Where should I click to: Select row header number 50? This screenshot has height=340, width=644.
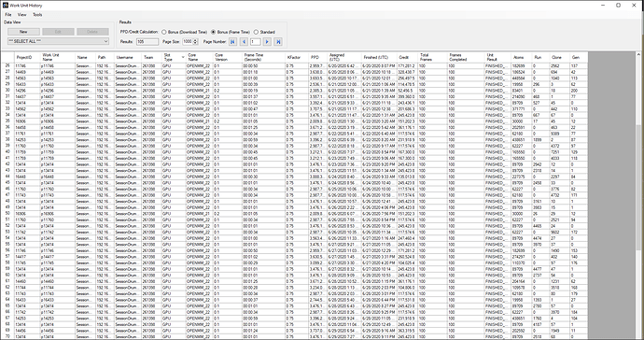(x=7, y=214)
